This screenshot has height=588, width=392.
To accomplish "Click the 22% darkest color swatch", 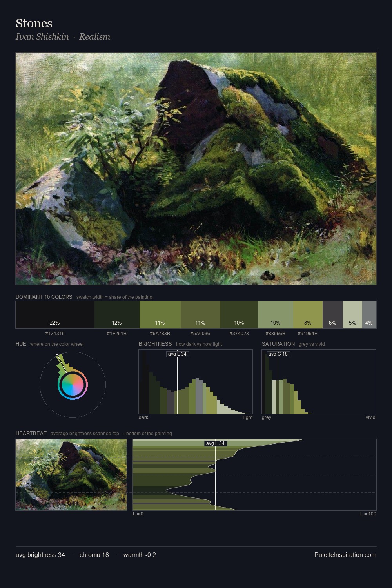I will [55, 314].
